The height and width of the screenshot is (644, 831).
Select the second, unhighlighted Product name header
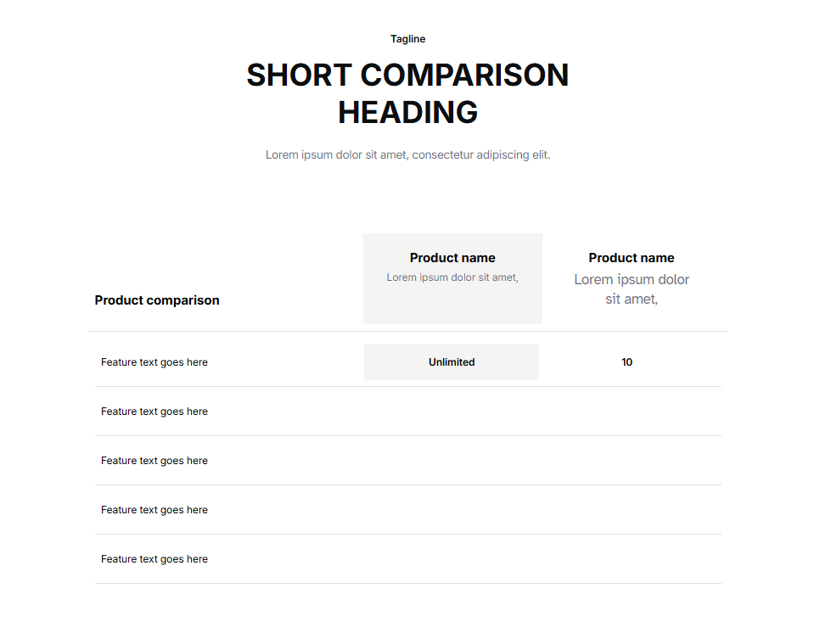coord(632,258)
